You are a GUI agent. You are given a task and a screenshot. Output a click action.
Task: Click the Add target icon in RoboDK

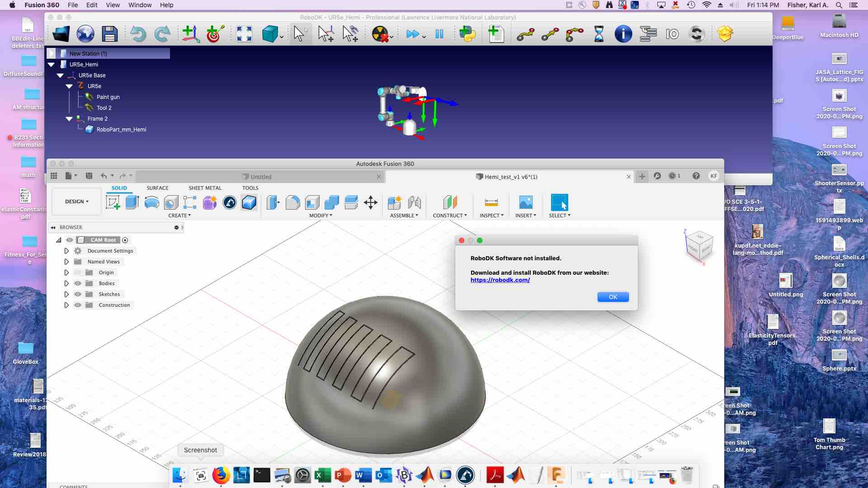click(215, 34)
